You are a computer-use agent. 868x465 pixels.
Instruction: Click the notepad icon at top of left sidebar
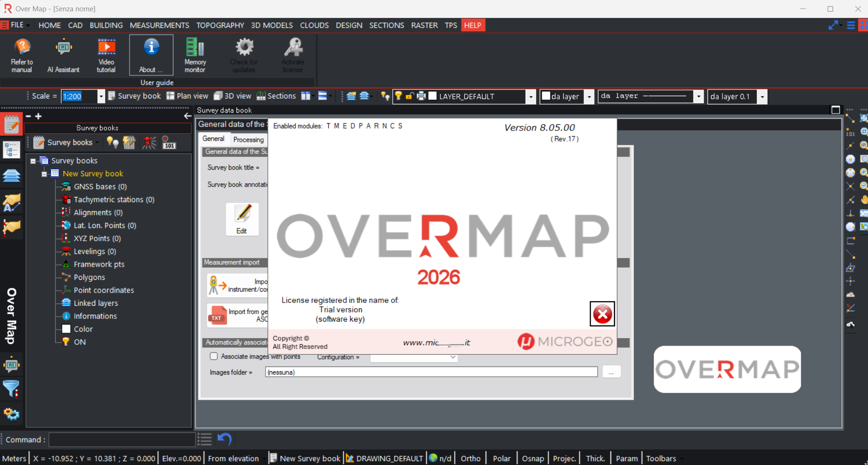[x=12, y=124]
